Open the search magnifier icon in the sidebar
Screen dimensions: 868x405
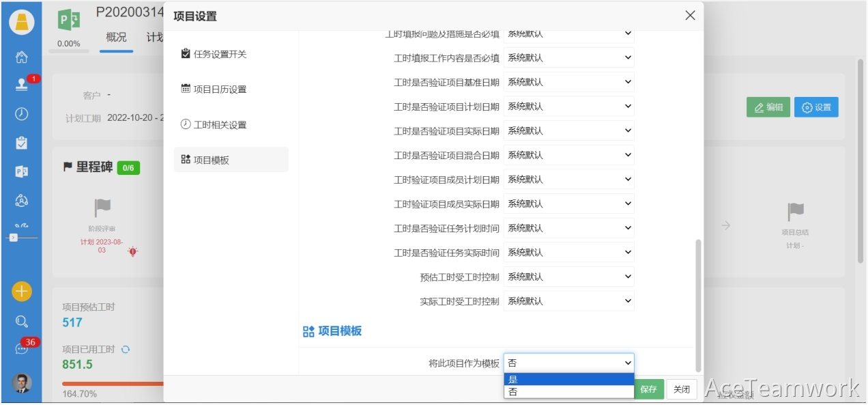coord(21,321)
